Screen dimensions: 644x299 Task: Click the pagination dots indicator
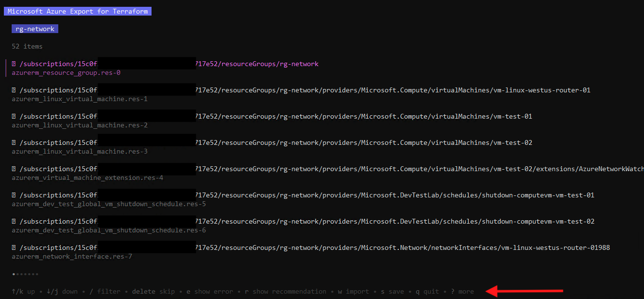click(25, 274)
